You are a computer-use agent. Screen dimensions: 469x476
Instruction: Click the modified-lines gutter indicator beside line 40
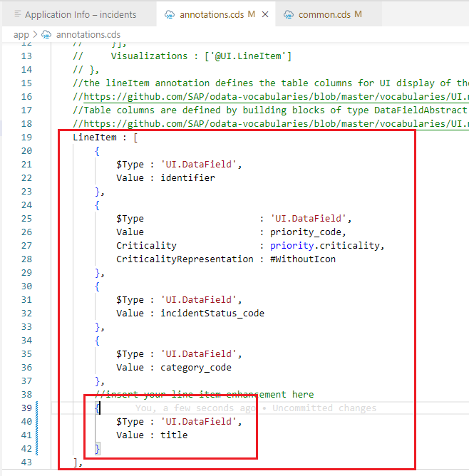coord(37,422)
